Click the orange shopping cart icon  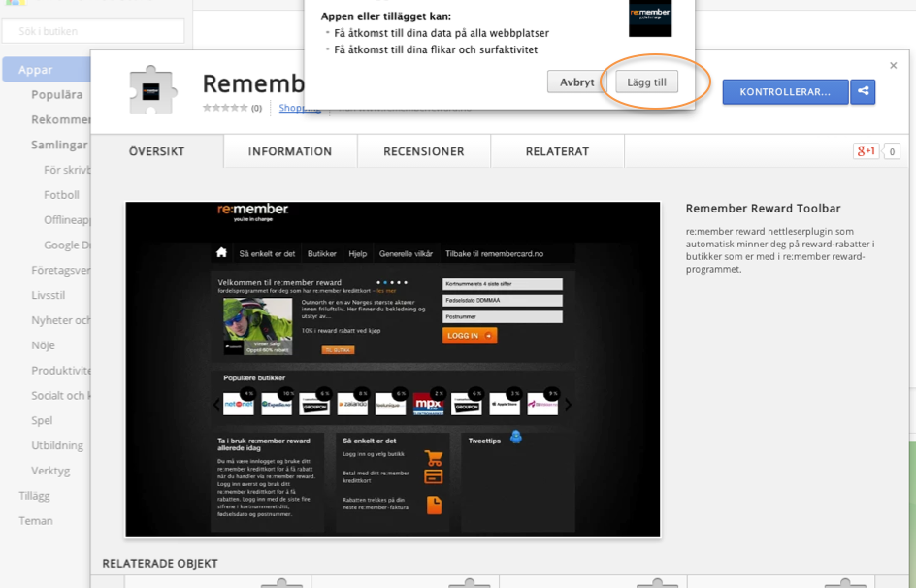[x=434, y=457]
